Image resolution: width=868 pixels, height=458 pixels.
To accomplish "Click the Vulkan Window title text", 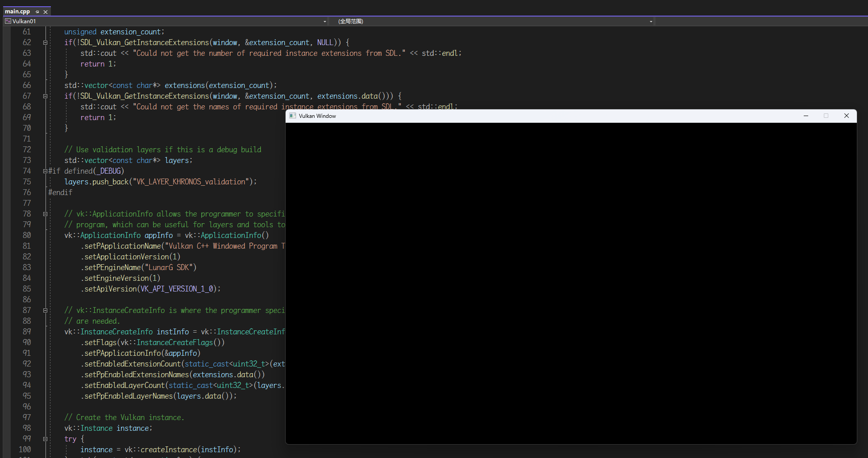I will click(317, 116).
